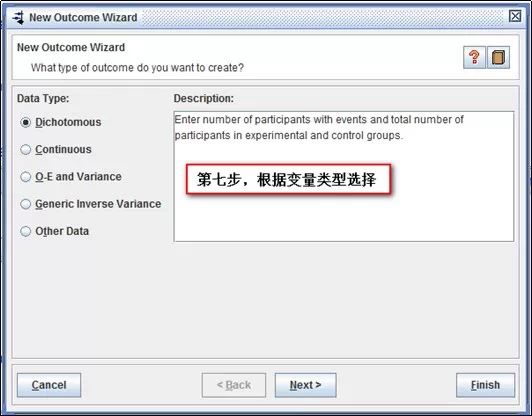Click the Chinese step seven annotation box

point(288,179)
